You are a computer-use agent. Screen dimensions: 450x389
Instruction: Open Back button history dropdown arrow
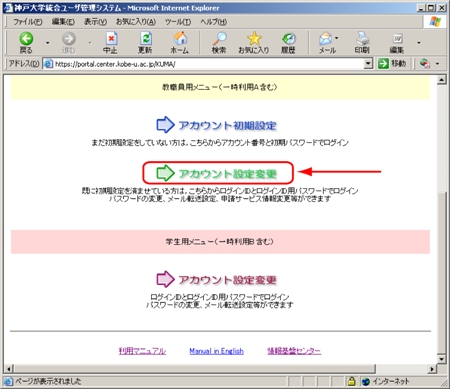[x=48, y=43]
